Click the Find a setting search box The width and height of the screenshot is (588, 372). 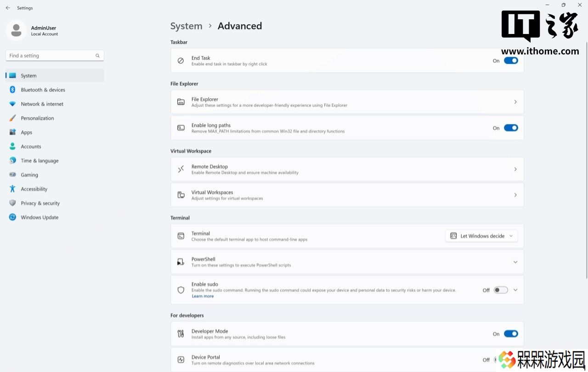pyautogui.click(x=55, y=56)
